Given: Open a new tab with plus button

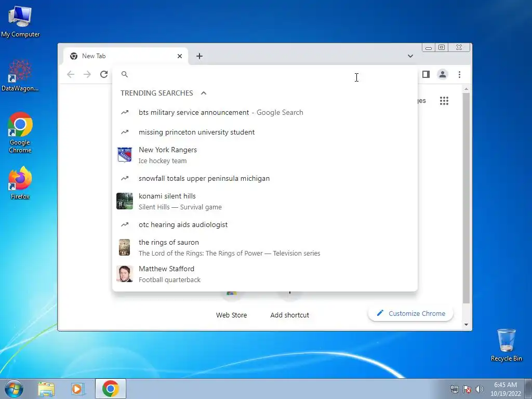Looking at the screenshot, I should [x=199, y=56].
